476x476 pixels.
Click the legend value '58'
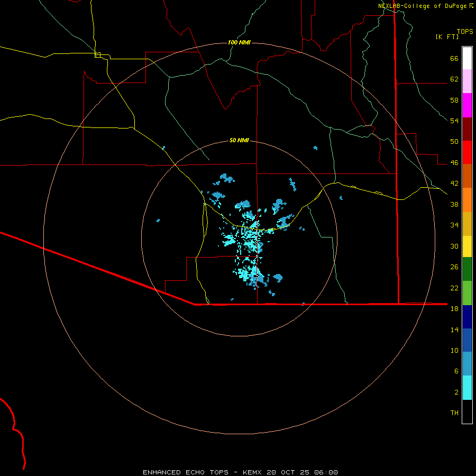click(454, 100)
